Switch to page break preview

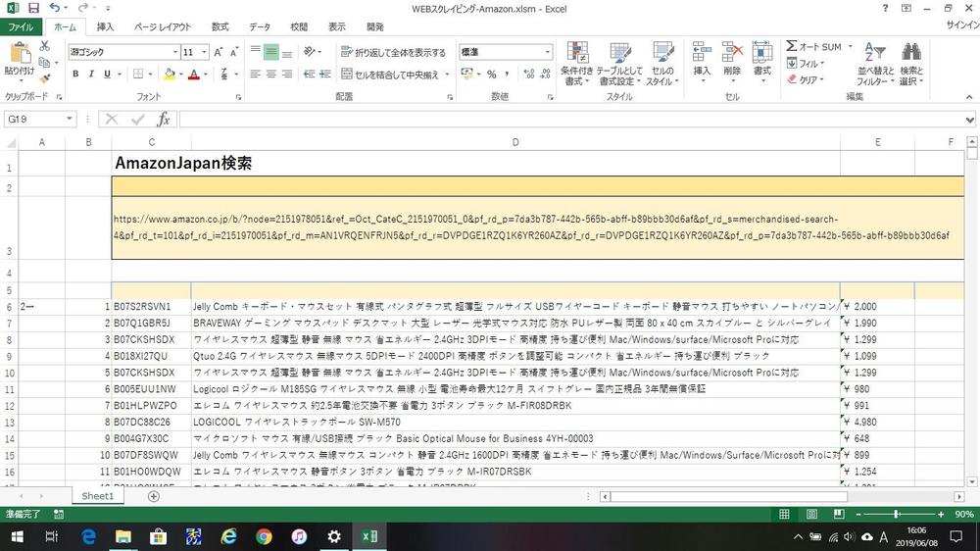coord(839,514)
